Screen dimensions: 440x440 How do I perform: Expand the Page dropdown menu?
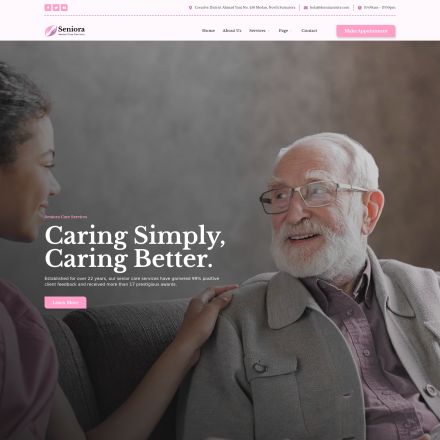point(284,31)
